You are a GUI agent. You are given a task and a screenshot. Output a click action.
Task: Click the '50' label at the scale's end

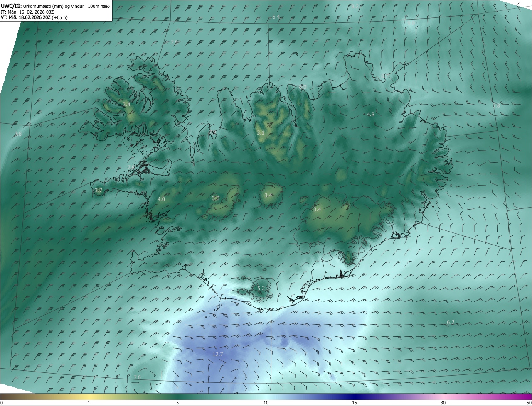529,403
